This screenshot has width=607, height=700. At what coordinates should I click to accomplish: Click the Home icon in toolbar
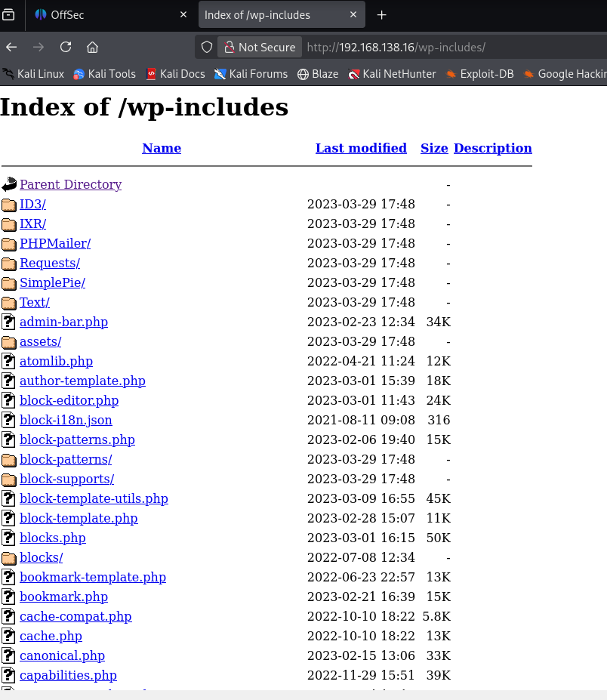[92, 47]
